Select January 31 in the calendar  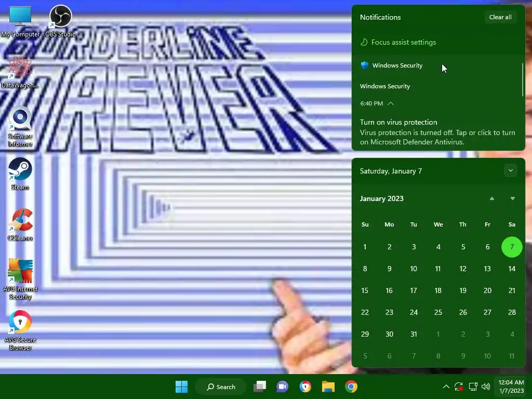[x=414, y=334]
